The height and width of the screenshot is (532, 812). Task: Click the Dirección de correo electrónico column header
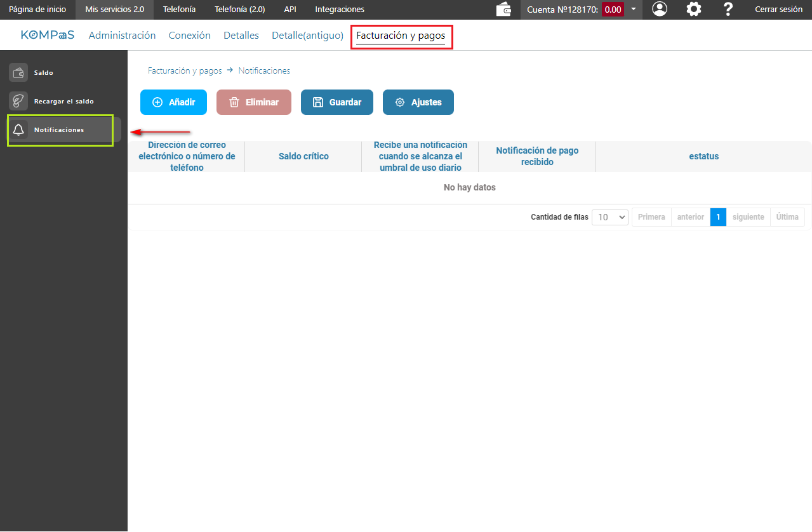click(x=187, y=156)
